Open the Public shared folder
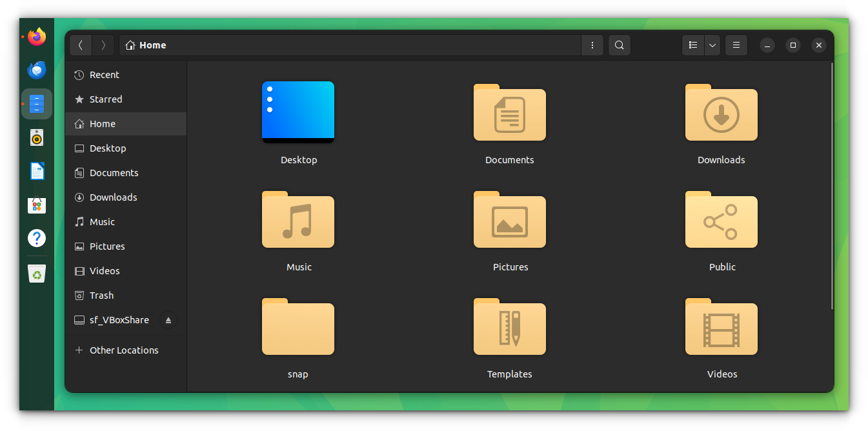868x431 pixels. click(721, 220)
